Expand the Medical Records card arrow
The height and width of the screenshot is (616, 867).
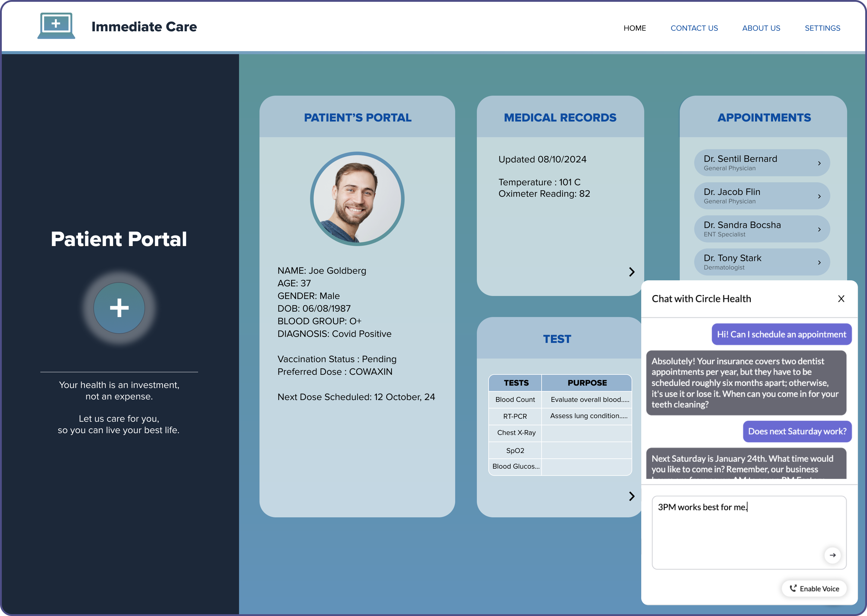(x=631, y=272)
